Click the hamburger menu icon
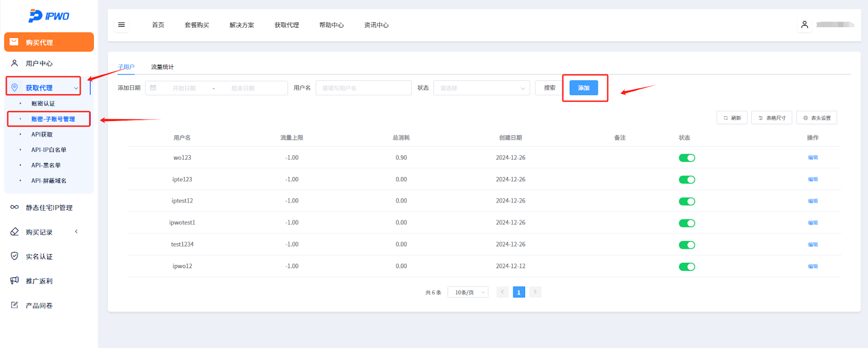Viewport: 868px width, 348px height. 122,25
